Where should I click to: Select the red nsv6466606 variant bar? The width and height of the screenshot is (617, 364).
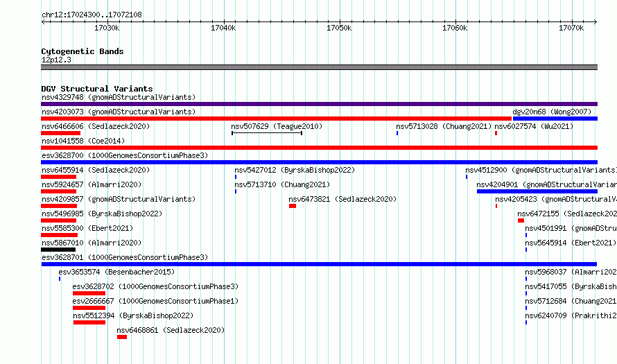(x=60, y=133)
